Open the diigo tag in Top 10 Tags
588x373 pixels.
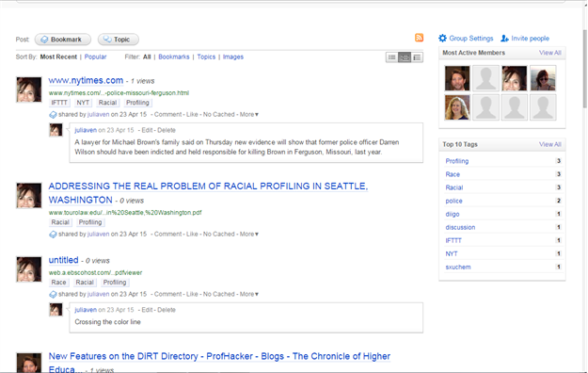(x=453, y=214)
